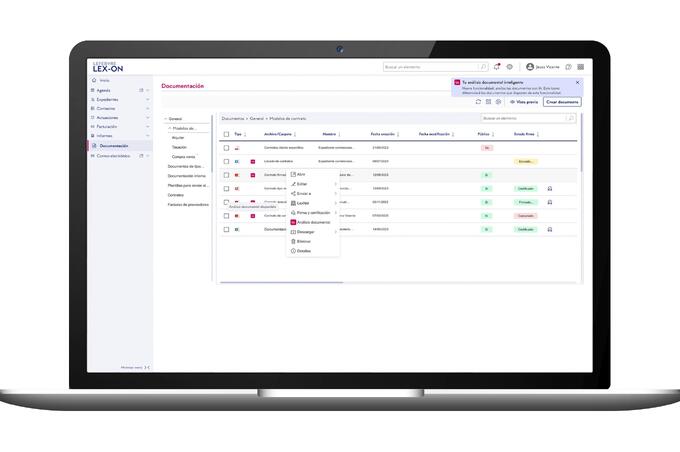Click the certificate icon on the last row
Image resolution: width=680 pixels, height=452 pixels.
click(550, 229)
